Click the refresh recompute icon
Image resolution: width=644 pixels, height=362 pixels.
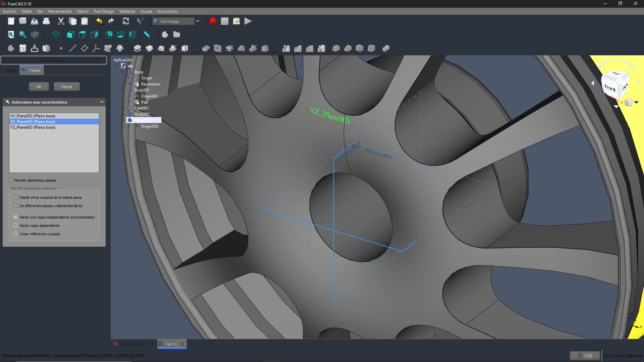[126, 21]
